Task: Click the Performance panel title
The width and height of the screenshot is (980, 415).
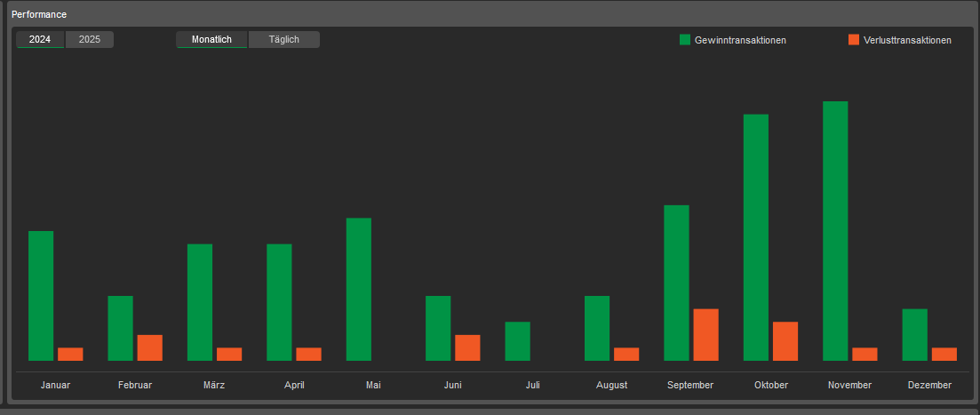Action: click(x=39, y=15)
